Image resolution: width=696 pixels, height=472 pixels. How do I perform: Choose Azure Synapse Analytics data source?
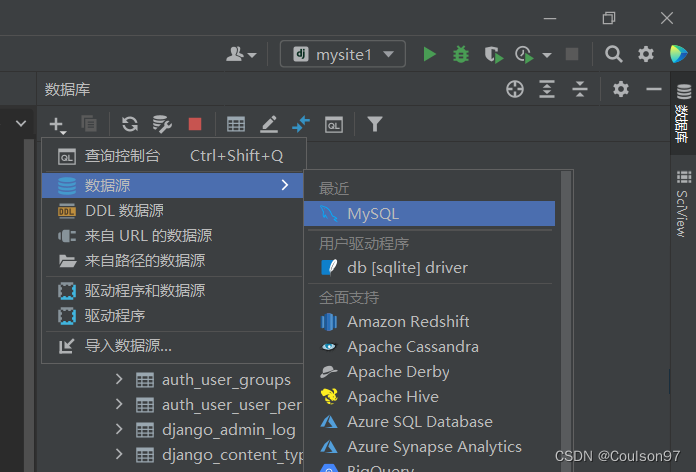pyautogui.click(x=430, y=447)
